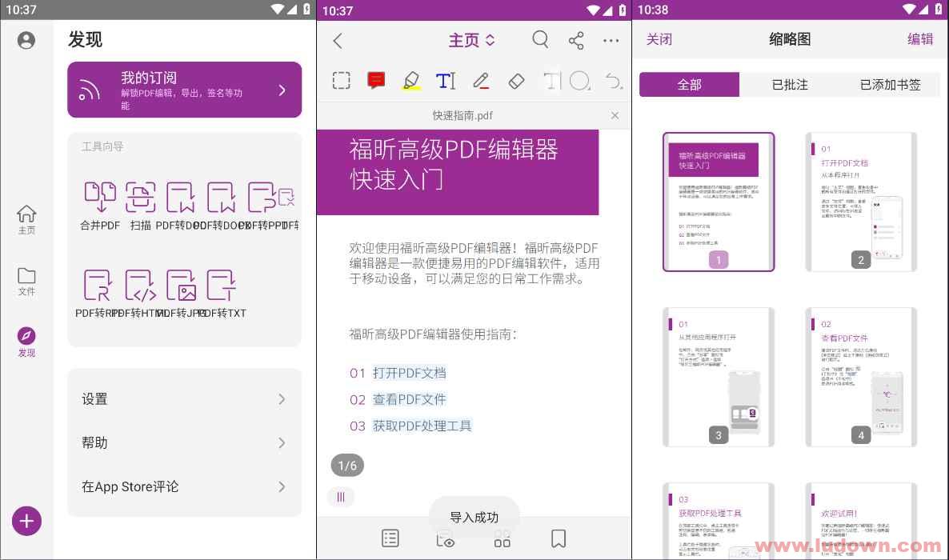Follow the 查看PDF文件 link

pos(409,399)
